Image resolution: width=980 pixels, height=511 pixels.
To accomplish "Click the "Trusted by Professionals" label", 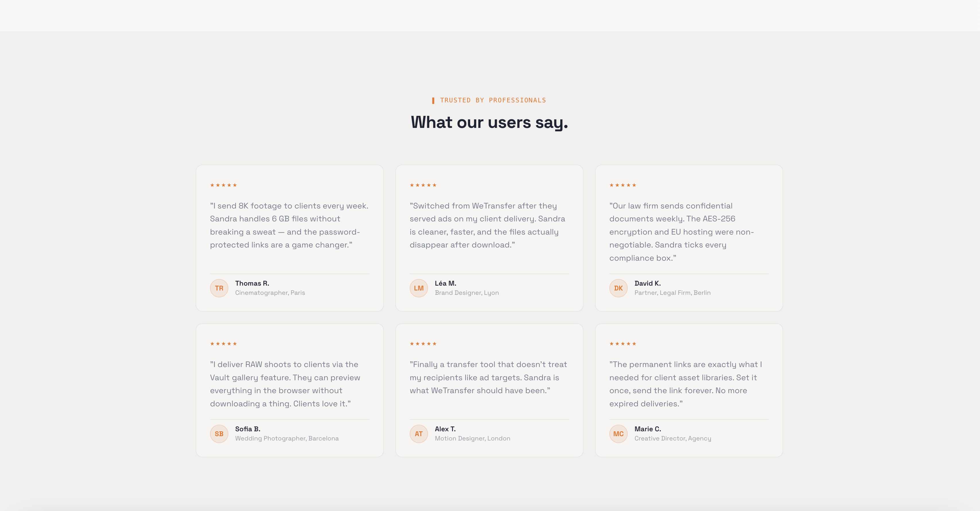I will coord(493,100).
